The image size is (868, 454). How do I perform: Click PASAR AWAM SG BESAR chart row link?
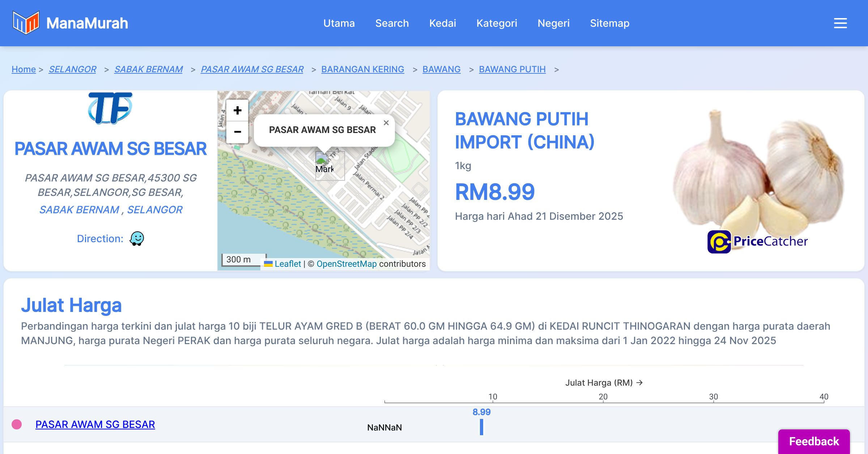[95, 424]
